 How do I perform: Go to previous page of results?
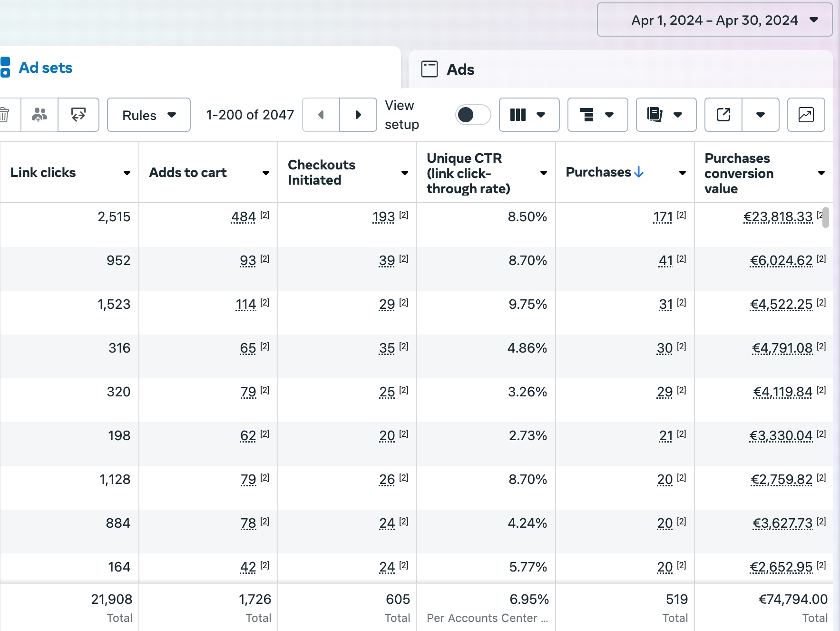321,115
